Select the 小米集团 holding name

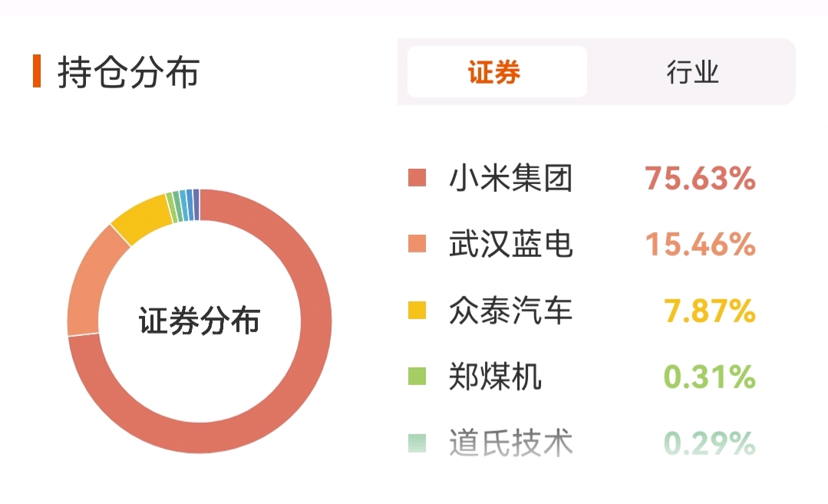coord(510,178)
